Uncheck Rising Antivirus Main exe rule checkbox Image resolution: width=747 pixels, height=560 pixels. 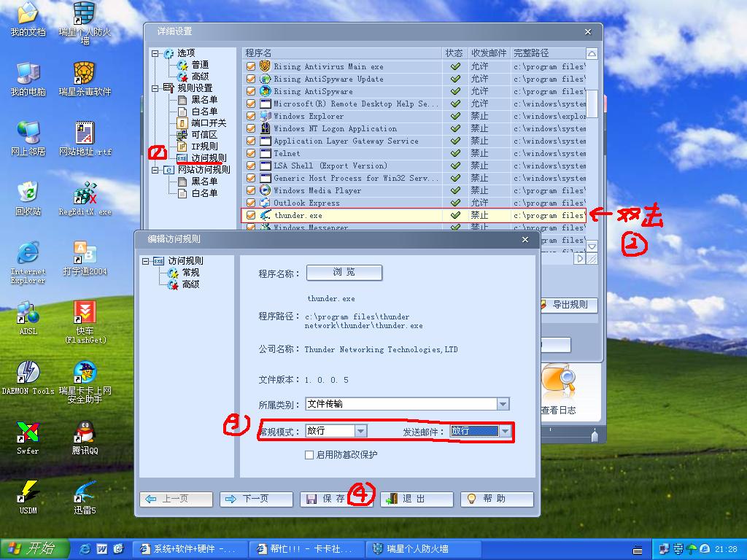(251, 66)
